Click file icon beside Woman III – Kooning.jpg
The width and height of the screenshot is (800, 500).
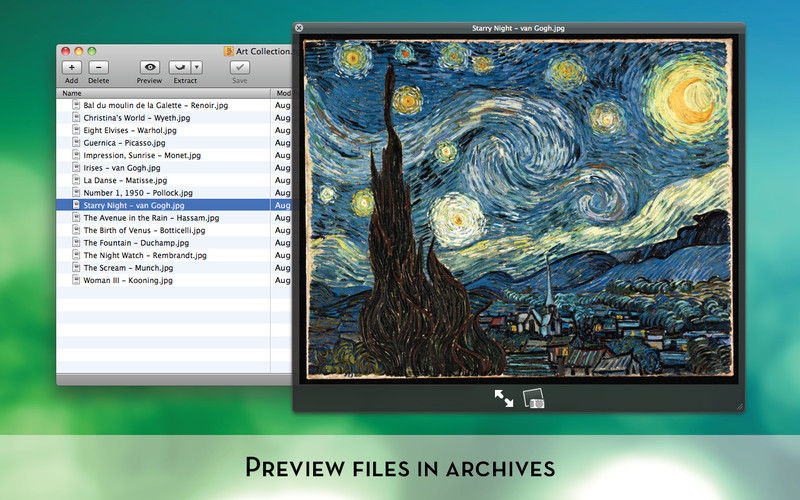click(76, 280)
